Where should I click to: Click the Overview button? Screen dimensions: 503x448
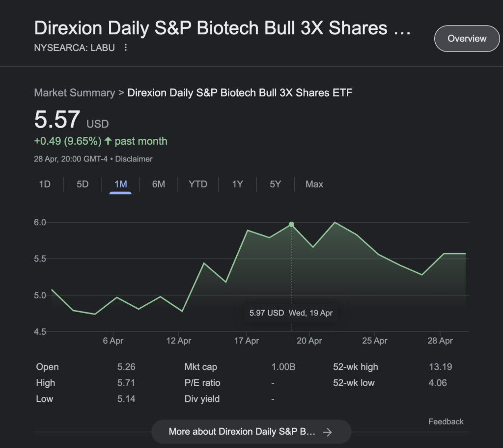coord(467,38)
